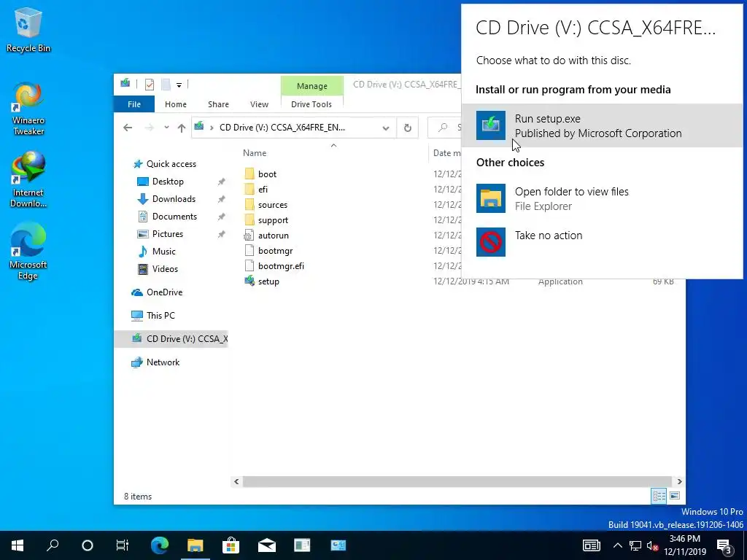
Task: Open the Action Center notifications icon
Action: [x=724, y=545]
